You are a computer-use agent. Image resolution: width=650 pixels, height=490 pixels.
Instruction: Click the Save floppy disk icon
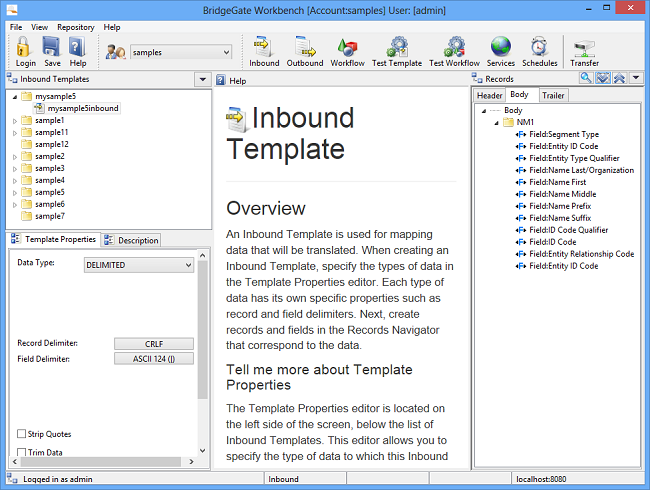coord(51,46)
